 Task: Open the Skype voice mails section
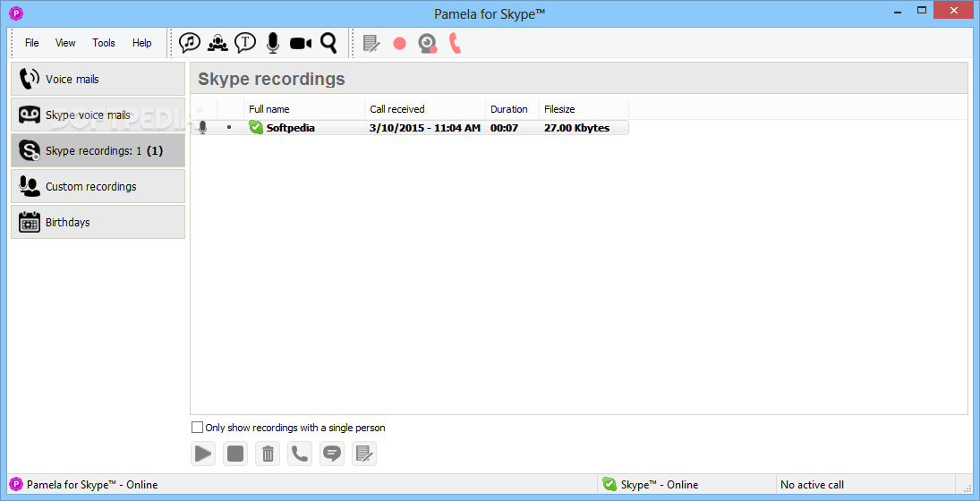(98, 115)
